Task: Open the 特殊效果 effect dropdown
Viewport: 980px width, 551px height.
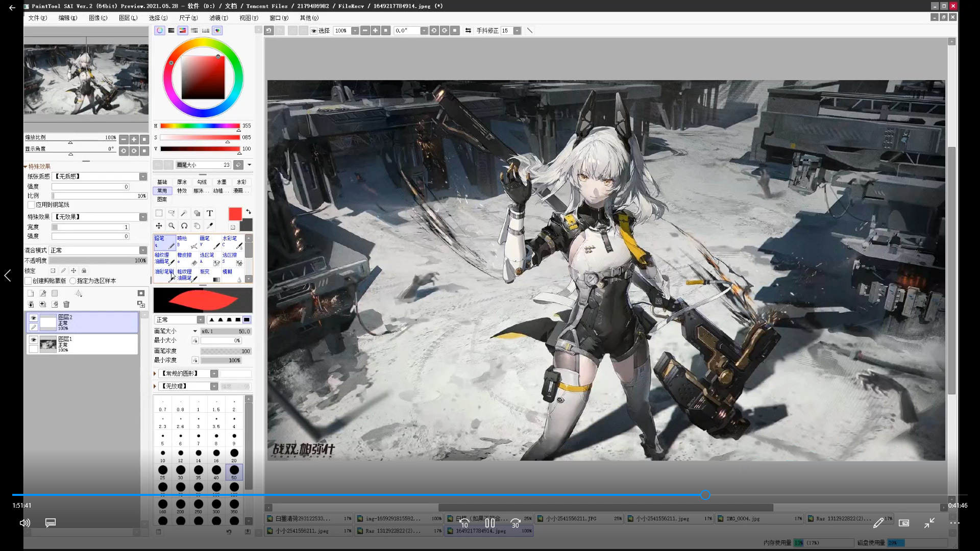Action: [x=143, y=217]
